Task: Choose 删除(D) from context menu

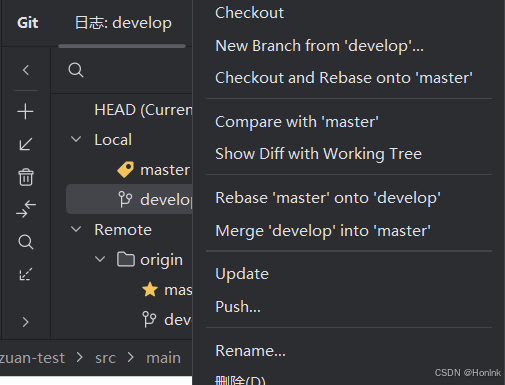Action: coord(240,380)
